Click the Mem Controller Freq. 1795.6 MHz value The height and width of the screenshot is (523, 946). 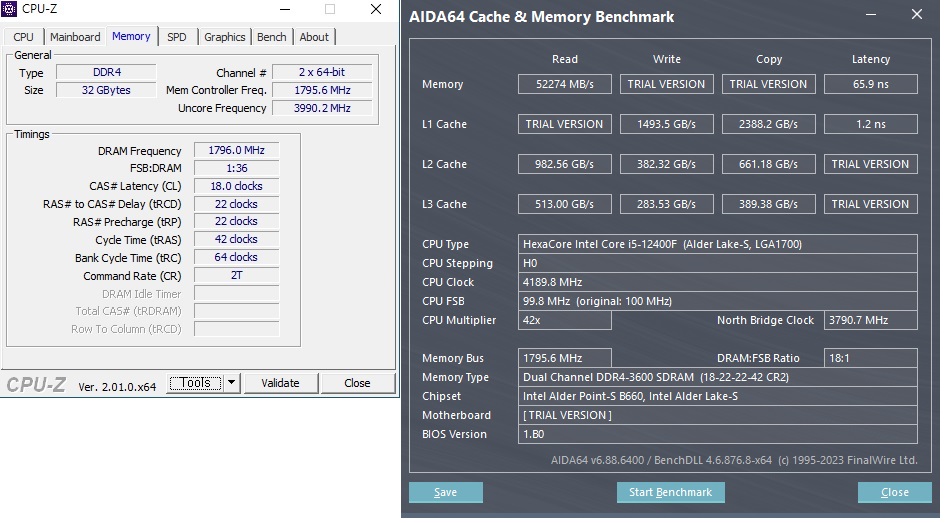point(322,90)
